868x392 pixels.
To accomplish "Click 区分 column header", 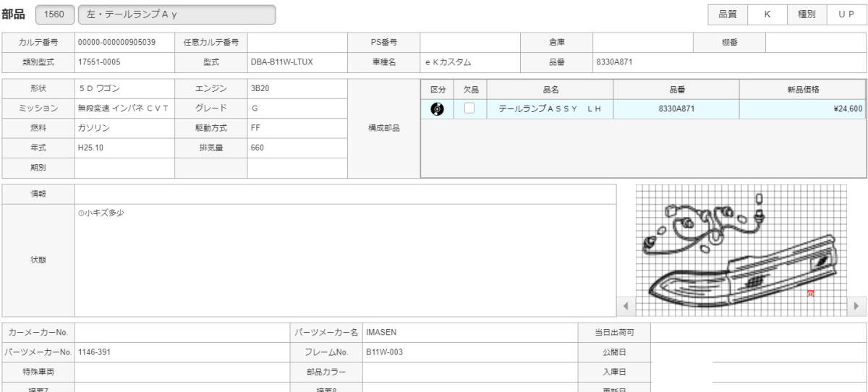I will click(x=438, y=90).
